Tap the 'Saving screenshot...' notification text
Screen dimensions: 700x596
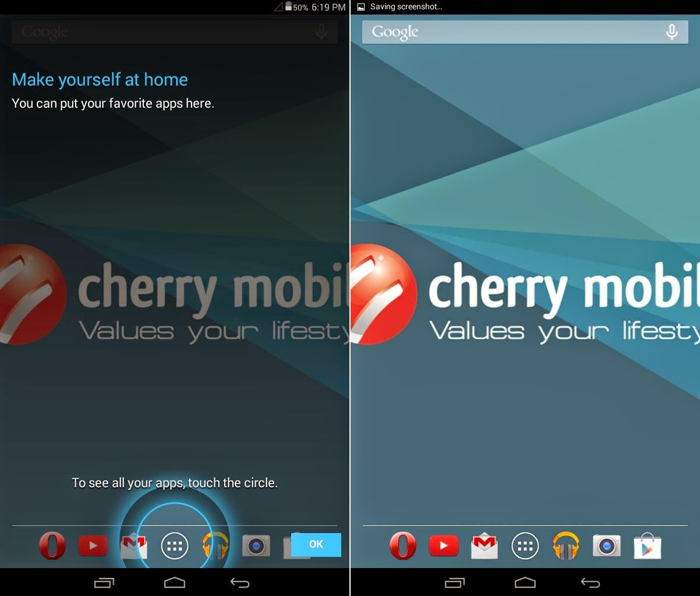[406, 7]
